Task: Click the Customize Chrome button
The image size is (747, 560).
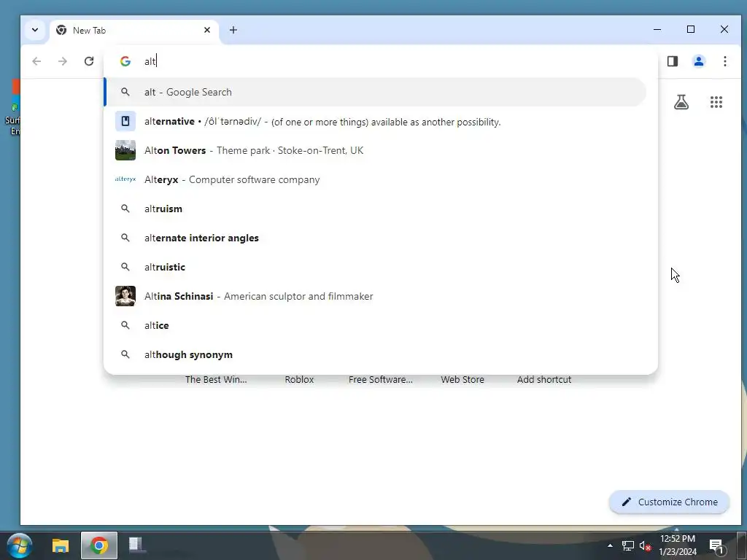Action: 670,502
